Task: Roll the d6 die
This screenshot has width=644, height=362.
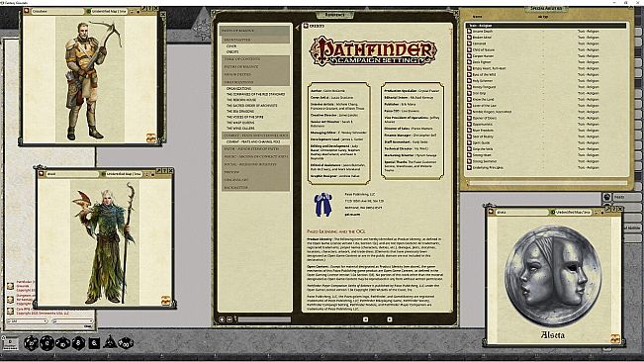Action: click(94, 342)
